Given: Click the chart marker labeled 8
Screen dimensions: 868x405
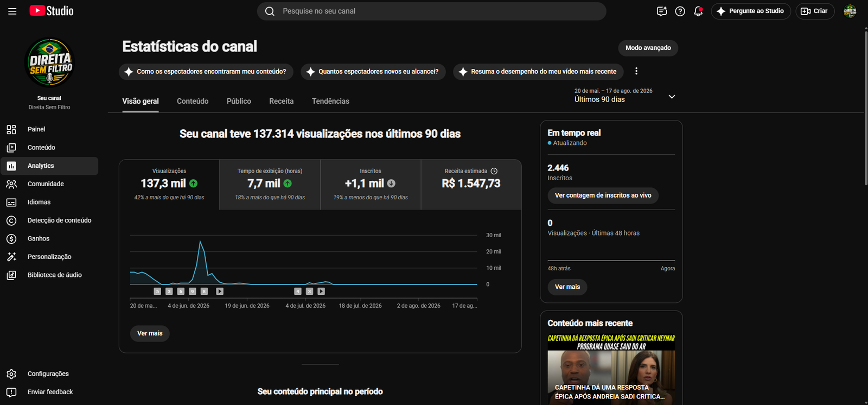Looking at the screenshot, I should (205, 292).
